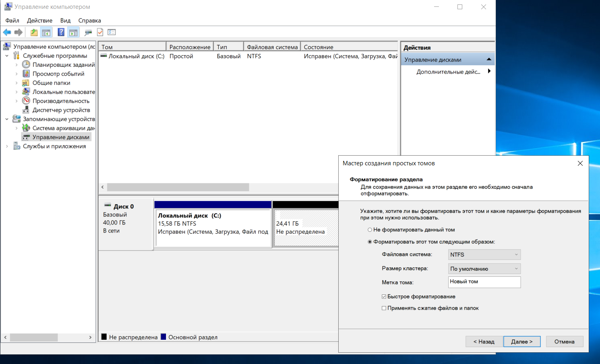Open the Вид menu
Viewport: 600px width, 364px height.
(65, 21)
